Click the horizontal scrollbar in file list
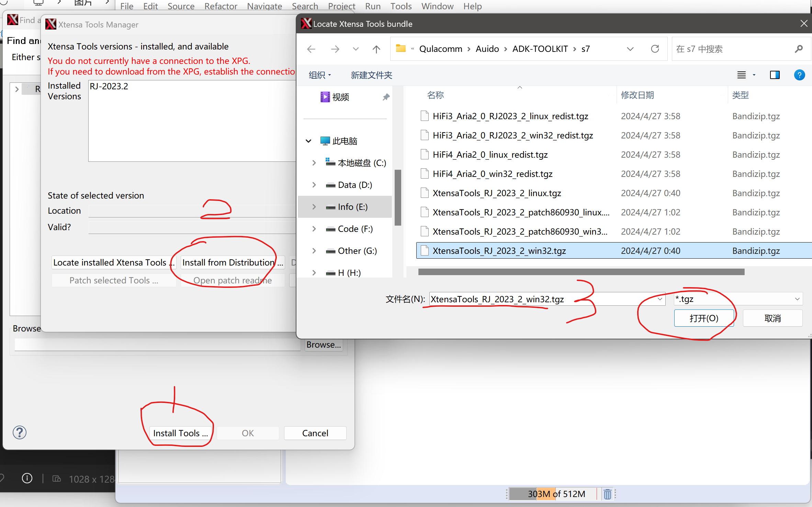Viewport: 812px width, 507px height. click(581, 272)
